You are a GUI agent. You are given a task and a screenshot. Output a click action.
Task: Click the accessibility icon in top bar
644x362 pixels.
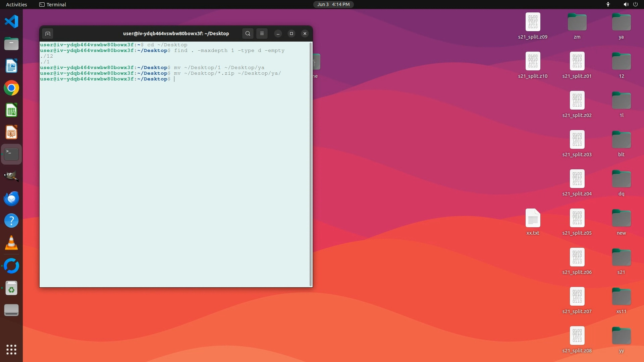[608, 4]
